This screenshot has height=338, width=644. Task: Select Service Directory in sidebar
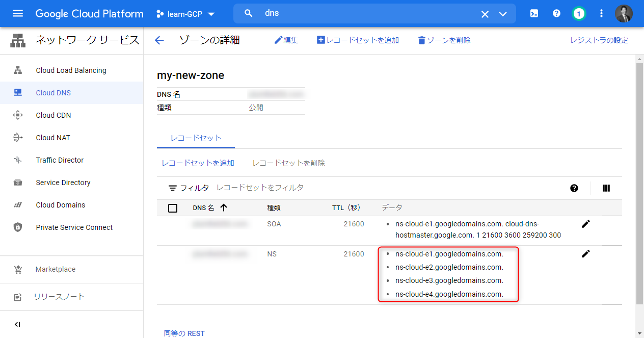pos(71,183)
